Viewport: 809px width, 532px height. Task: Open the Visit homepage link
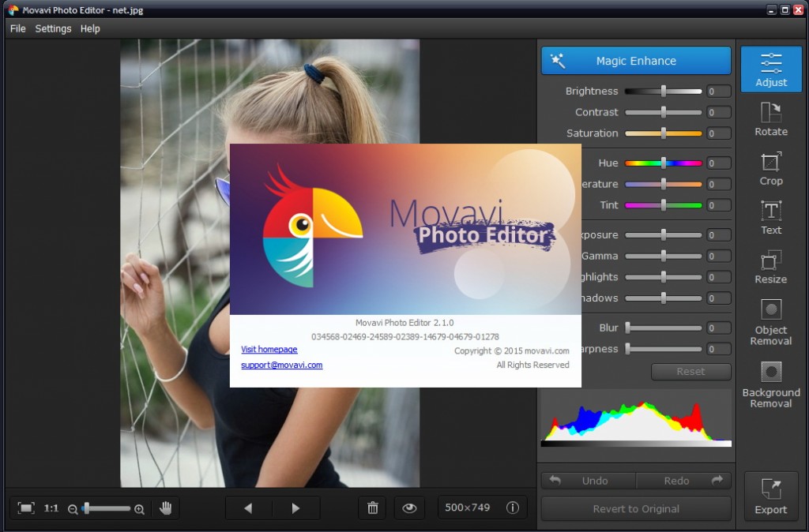click(269, 350)
